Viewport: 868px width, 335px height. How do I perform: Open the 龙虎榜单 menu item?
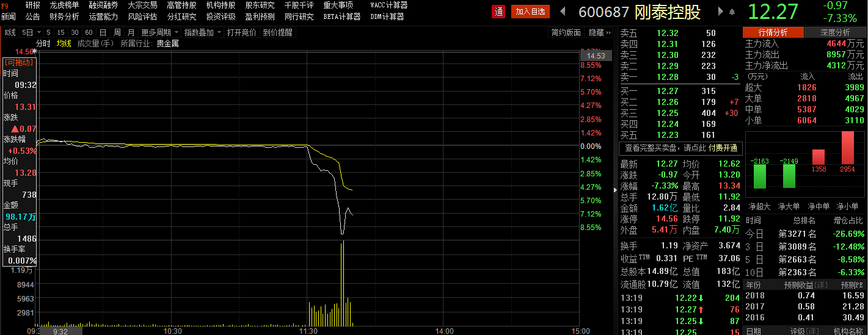tap(64, 5)
